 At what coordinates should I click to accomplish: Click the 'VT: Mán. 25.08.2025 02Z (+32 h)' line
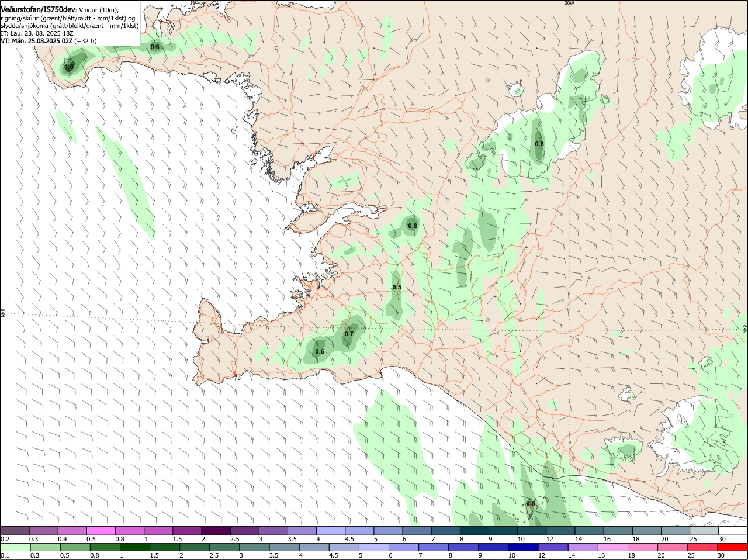pyautogui.click(x=49, y=41)
